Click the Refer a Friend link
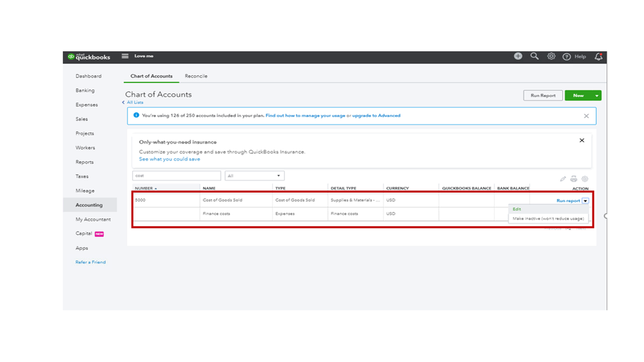644x362 pixels. coord(90,262)
